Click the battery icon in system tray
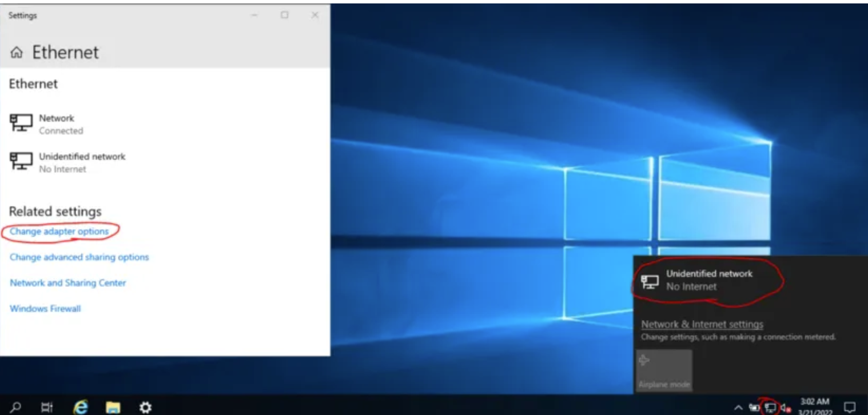 coord(754,408)
